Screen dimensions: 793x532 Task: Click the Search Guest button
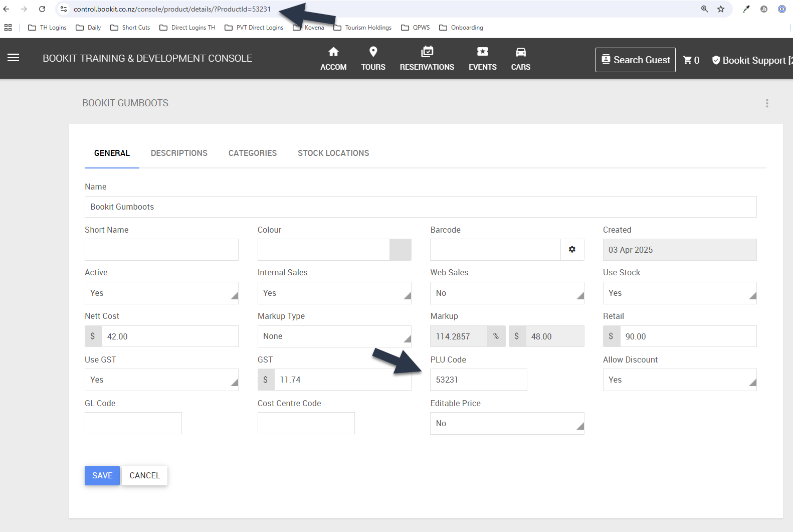[635, 60]
